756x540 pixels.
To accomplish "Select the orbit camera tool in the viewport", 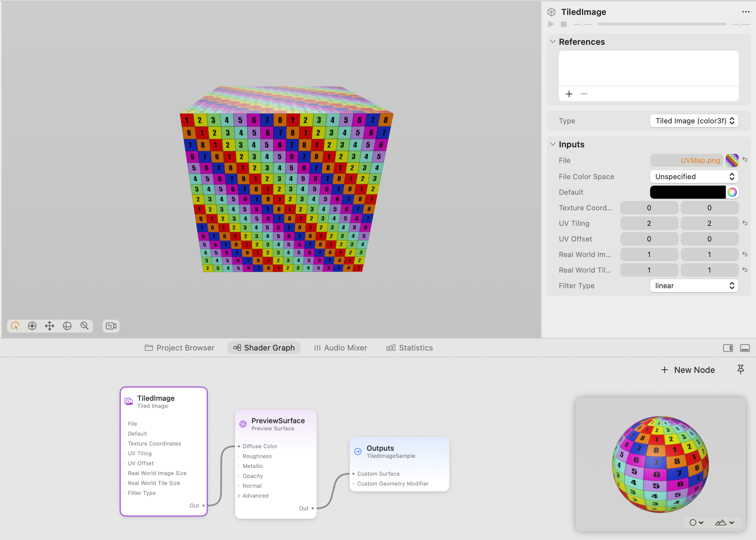I will point(32,326).
